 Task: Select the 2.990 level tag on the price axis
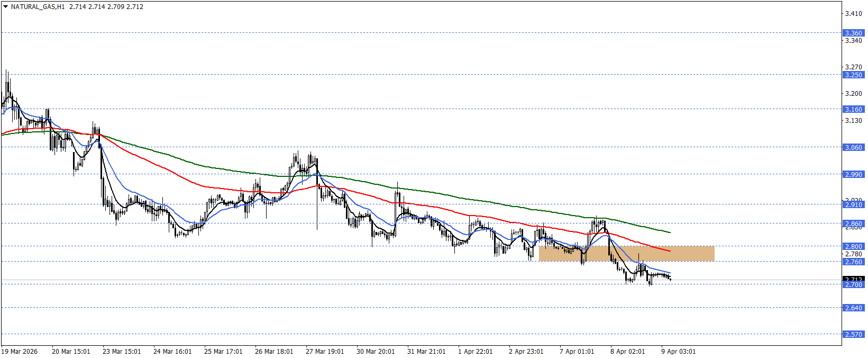(853, 174)
